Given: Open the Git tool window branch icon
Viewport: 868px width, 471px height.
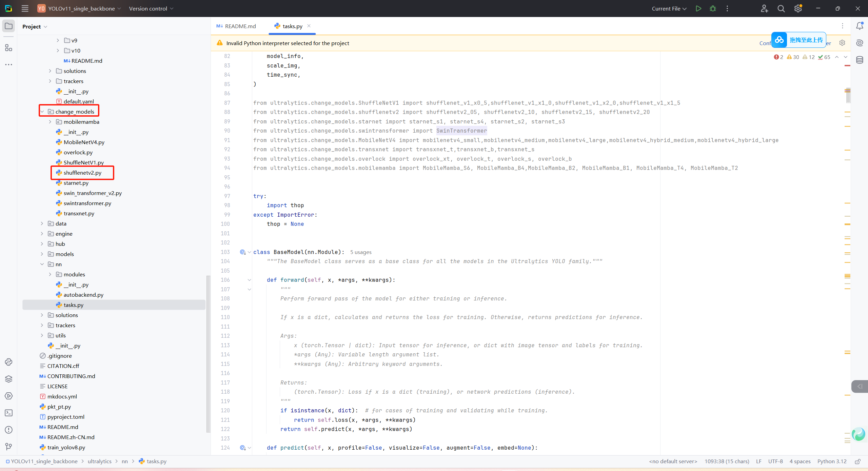Looking at the screenshot, I should click(x=8, y=447).
